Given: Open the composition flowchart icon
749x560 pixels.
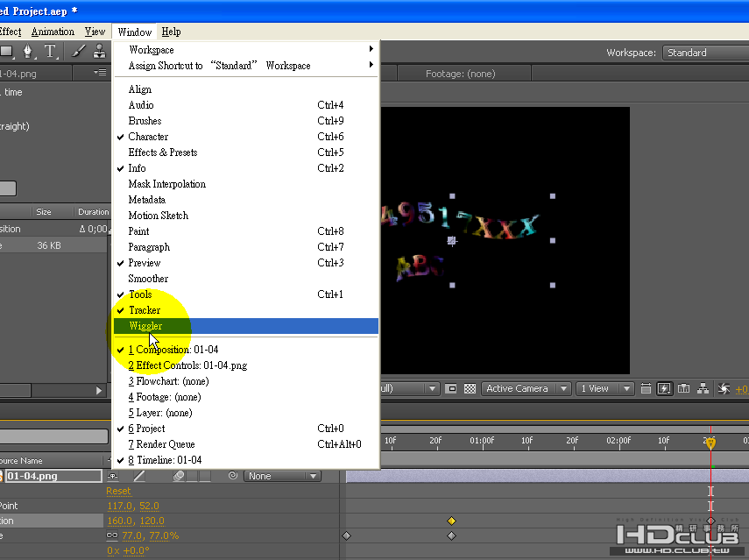Looking at the screenshot, I should click(703, 388).
